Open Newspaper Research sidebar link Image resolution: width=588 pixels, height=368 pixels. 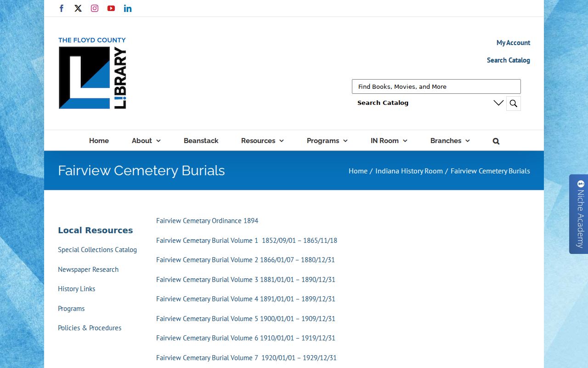[88, 270]
